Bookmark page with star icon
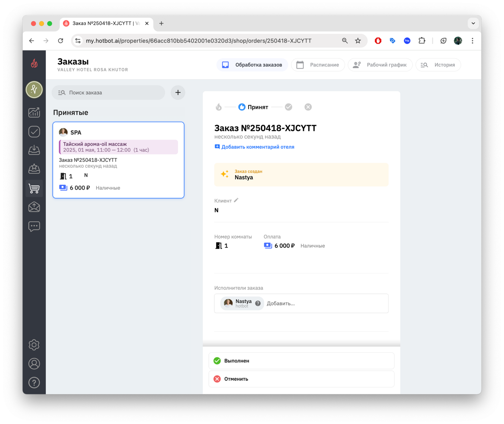Viewport: 504px width, 424px height. 358,41
